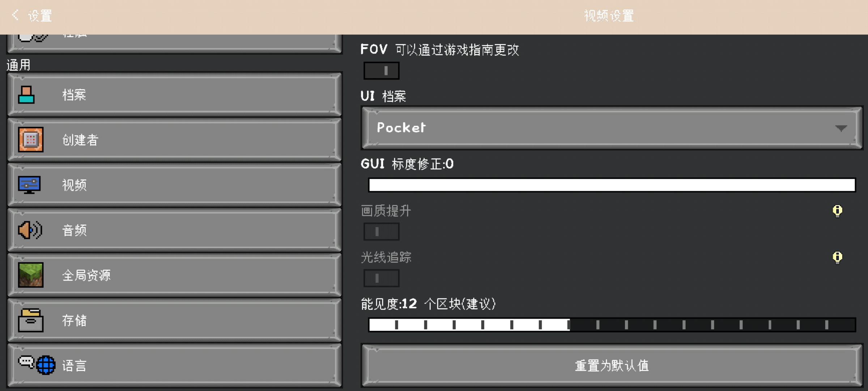
Task: Click the 全局资源 grass block icon
Action: coord(31,275)
